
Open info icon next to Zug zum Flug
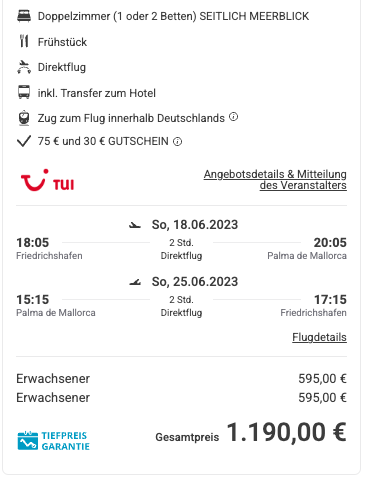pos(234,117)
